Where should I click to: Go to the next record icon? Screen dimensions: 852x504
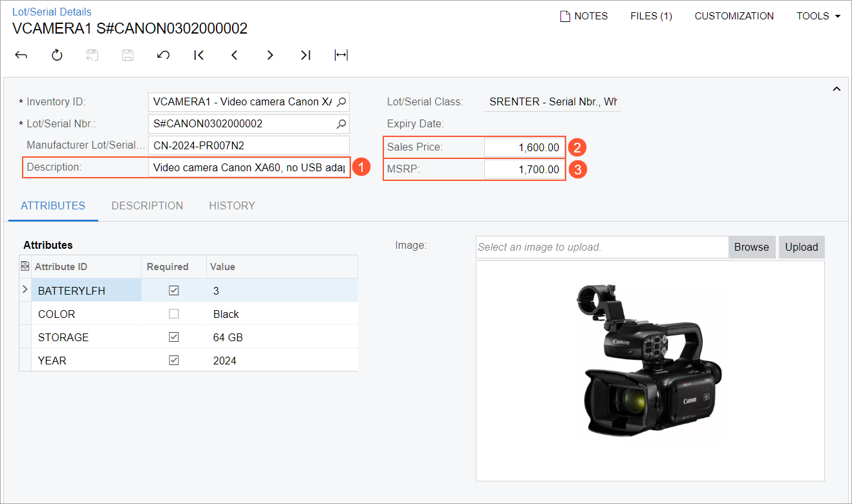pyautogui.click(x=270, y=56)
